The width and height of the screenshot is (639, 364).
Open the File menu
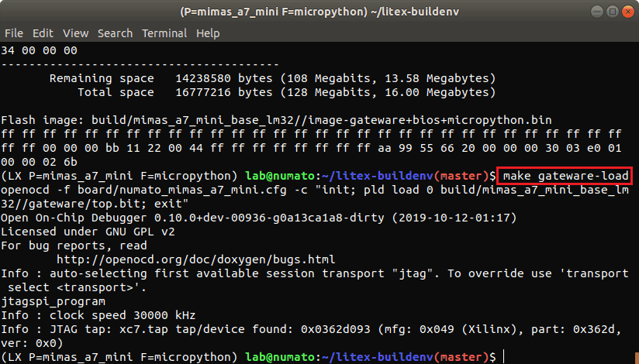[13, 33]
